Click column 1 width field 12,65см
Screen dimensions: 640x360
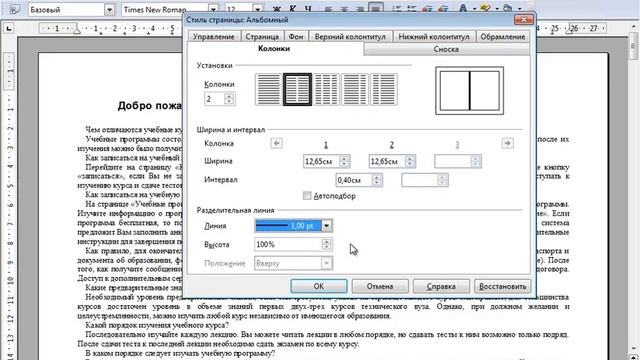321,161
